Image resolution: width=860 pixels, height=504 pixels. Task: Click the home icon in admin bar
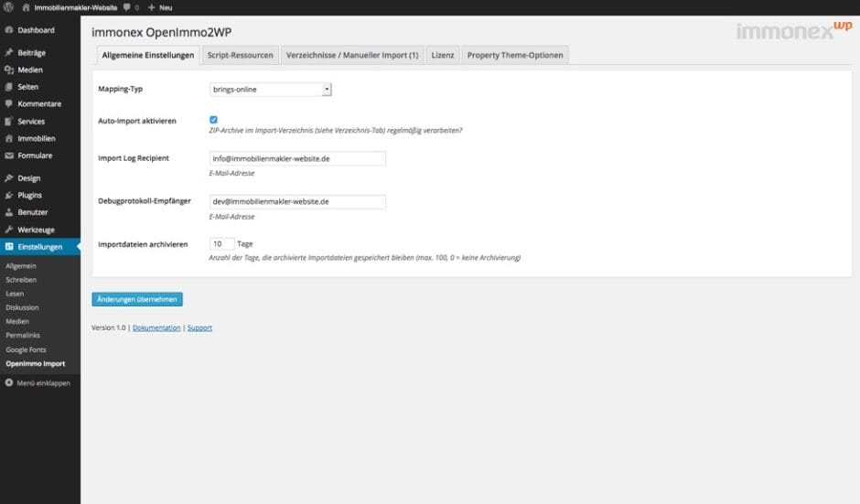click(26, 7)
